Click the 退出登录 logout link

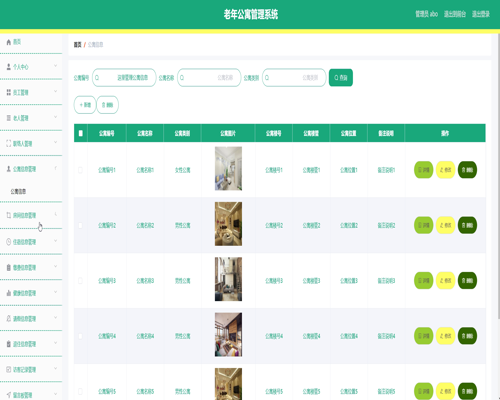coord(481,14)
